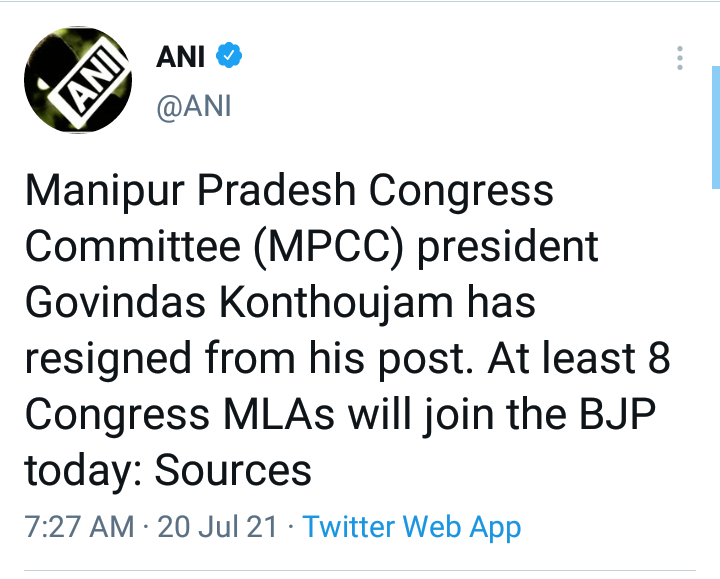Click the word "president" in the tweet
Viewport: 720px width, 579px height.
pyautogui.click(x=506, y=246)
